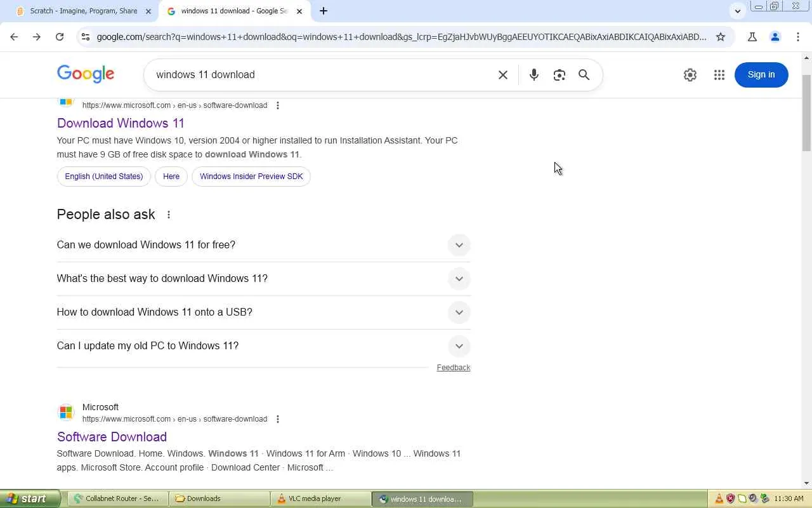Screen dimensions: 812x508
Task: Open the Download Windows 11 result link
Action: coord(121,123)
